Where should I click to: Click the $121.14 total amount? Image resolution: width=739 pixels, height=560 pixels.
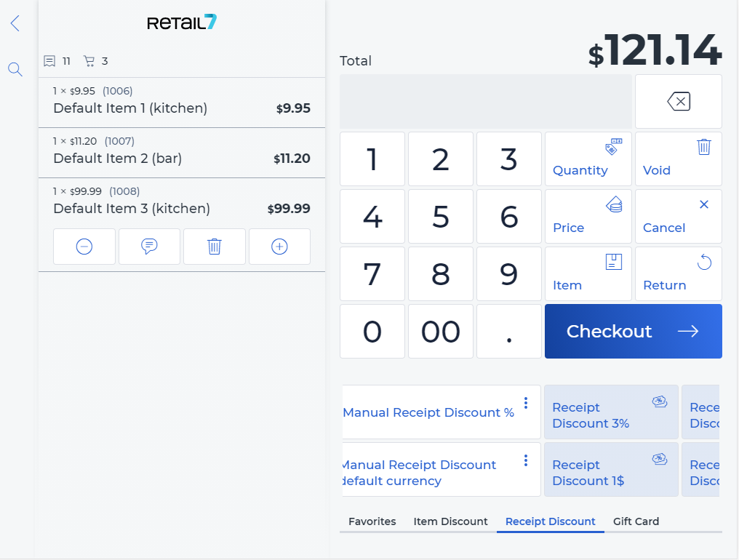point(655,50)
